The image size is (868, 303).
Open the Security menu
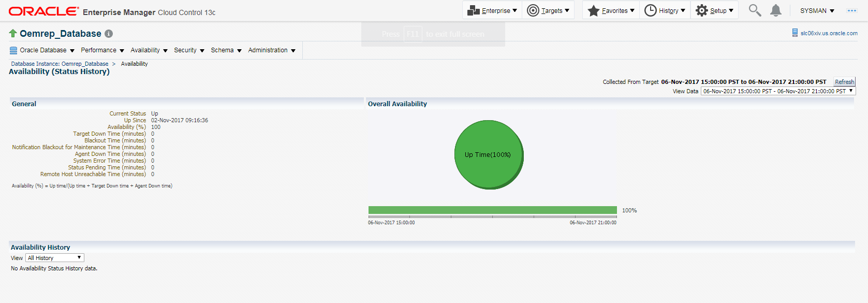coord(189,50)
